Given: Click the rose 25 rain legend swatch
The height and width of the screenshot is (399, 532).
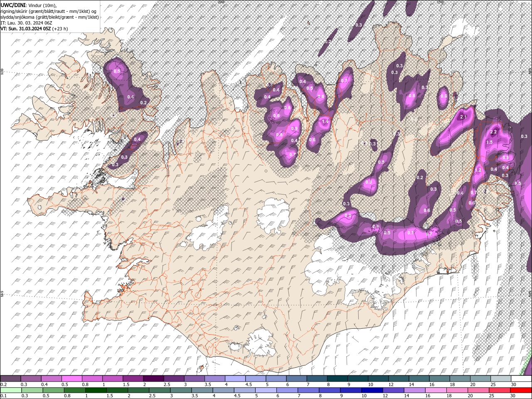Looking at the screenshot, I should pyautogui.click(x=500, y=390).
